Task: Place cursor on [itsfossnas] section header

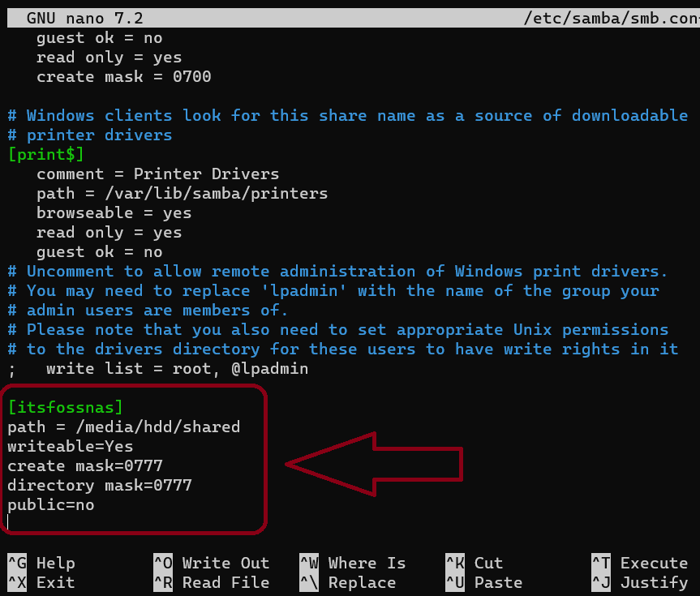Action: click(x=65, y=407)
